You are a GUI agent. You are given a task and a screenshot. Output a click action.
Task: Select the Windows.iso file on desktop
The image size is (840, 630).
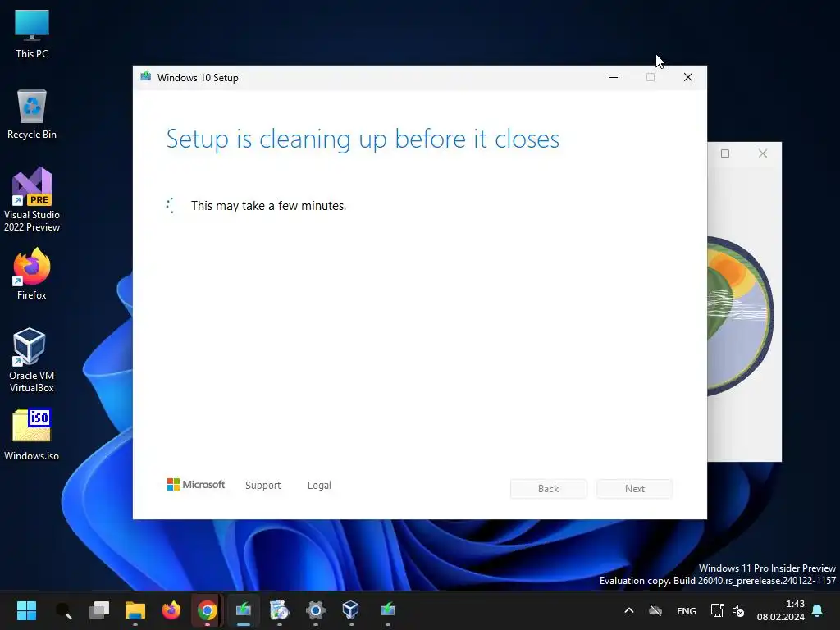pos(32,435)
